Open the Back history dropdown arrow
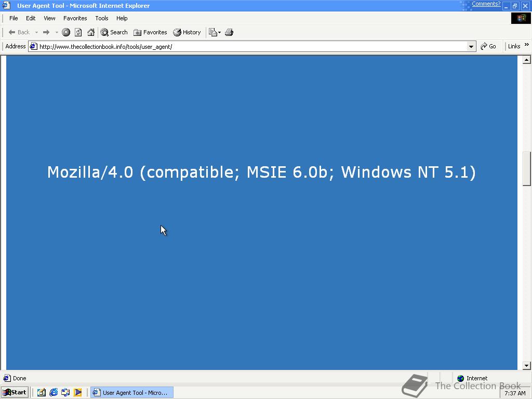This screenshot has height=399, width=532. point(36,32)
